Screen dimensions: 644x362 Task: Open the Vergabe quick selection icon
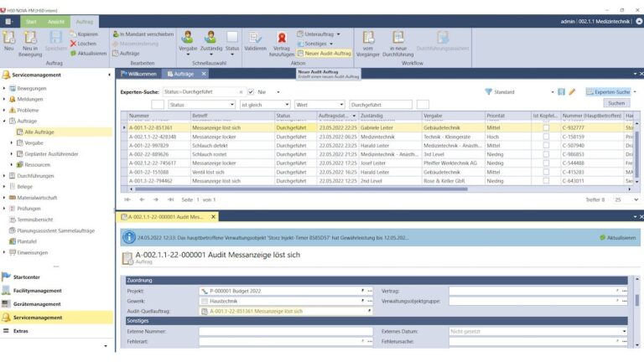pyautogui.click(x=189, y=40)
